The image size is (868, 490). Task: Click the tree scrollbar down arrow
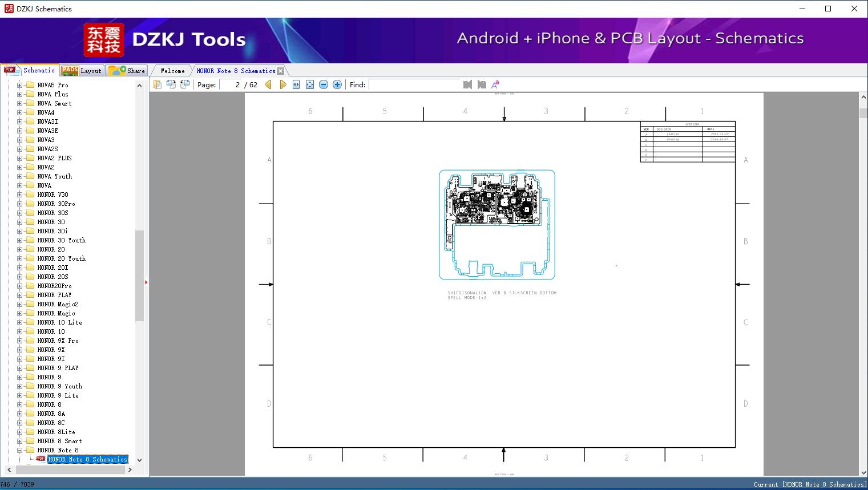click(x=139, y=460)
